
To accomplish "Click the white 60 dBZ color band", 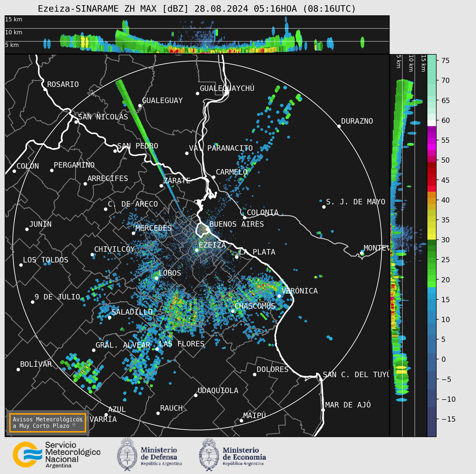I will point(432,123).
